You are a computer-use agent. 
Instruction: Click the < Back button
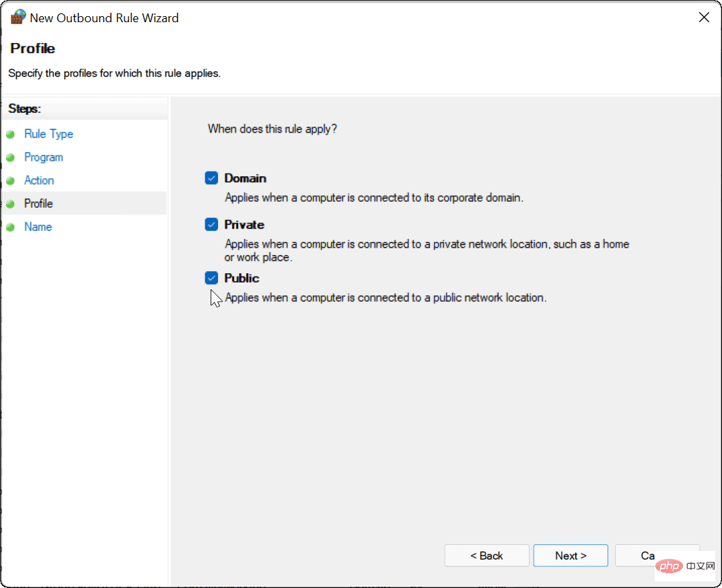tap(486, 556)
